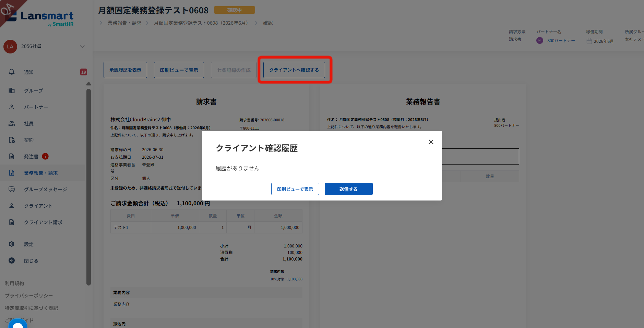Screen dimensions: 644x328
Task: Open the 800パートナー partner link
Action: pos(561,40)
